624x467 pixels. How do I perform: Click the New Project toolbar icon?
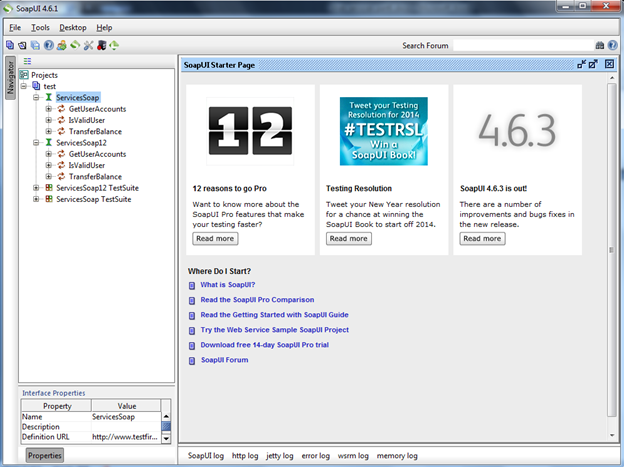coord(9,45)
